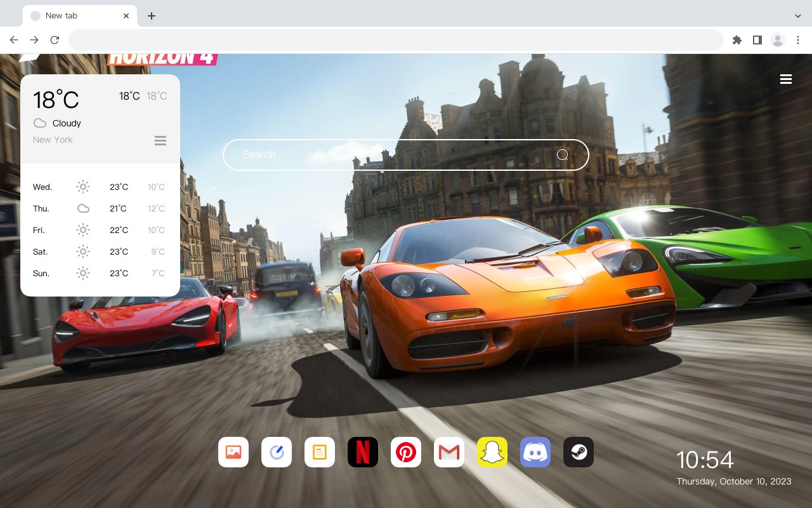Launch the Pinterest shortcut
The image size is (812, 508).
(x=406, y=452)
